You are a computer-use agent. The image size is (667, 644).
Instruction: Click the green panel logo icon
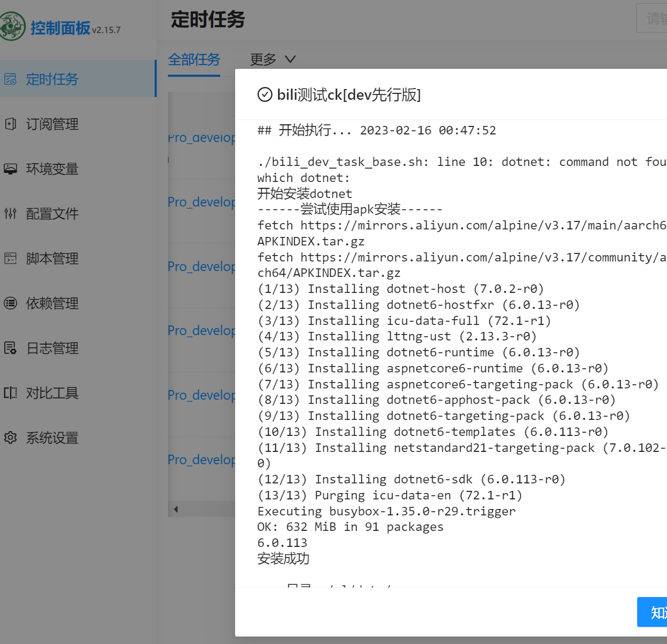click(x=13, y=26)
